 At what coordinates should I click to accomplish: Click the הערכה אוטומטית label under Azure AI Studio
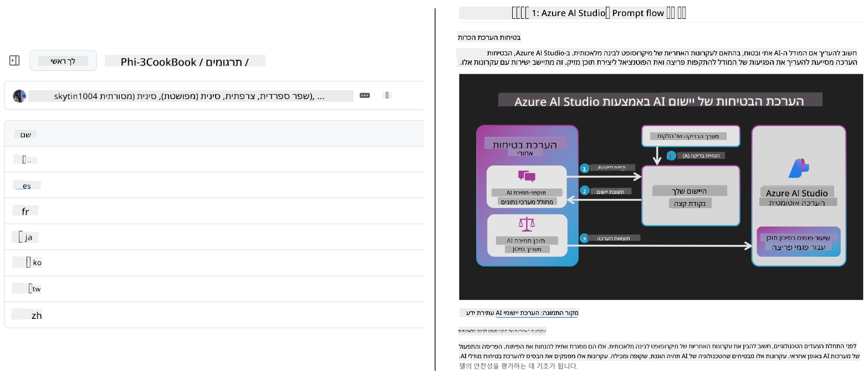pos(798,203)
